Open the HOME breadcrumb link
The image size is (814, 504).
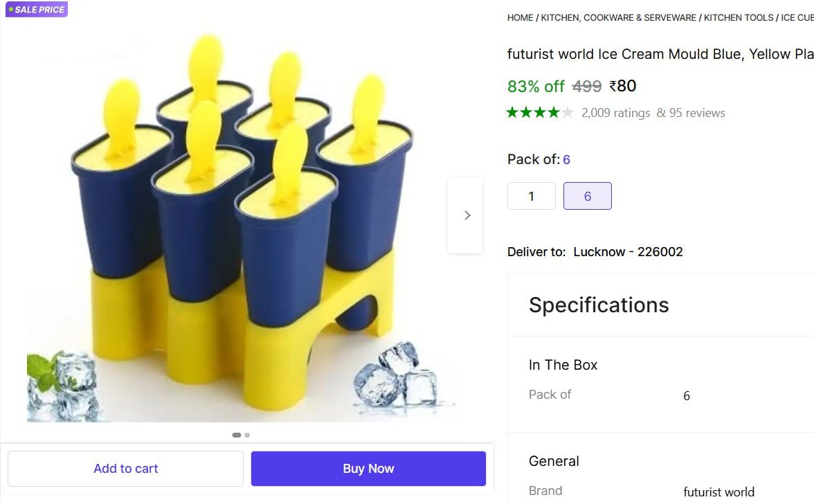tap(520, 18)
